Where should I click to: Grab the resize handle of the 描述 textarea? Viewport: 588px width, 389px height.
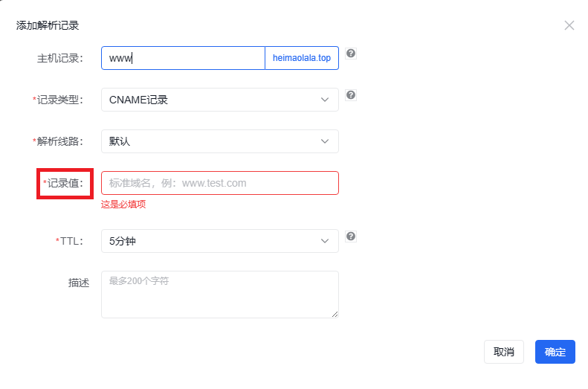point(335,314)
